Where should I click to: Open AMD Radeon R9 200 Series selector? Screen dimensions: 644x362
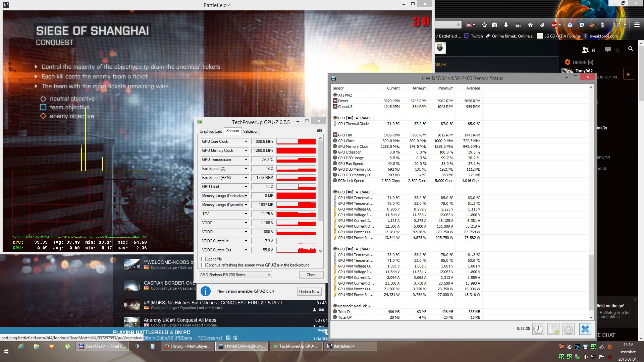tap(235, 275)
